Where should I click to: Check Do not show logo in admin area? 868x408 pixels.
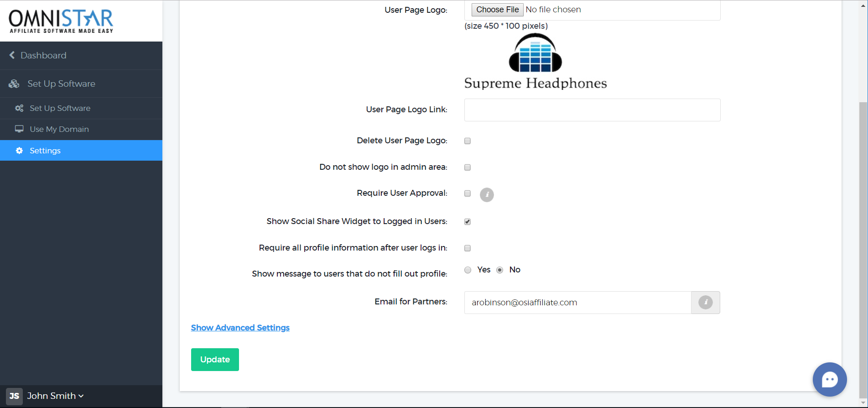(x=468, y=167)
